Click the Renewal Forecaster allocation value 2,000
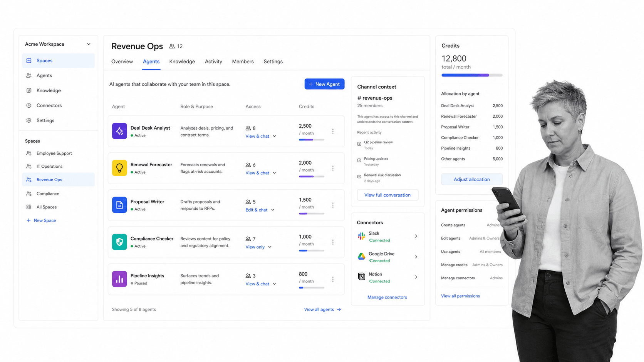The image size is (644, 362). click(497, 116)
